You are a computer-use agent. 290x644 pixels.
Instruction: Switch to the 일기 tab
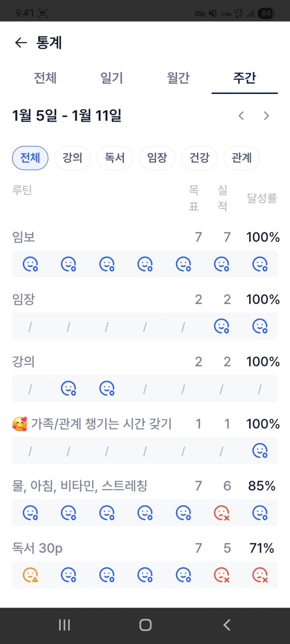click(x=112, y=78)
